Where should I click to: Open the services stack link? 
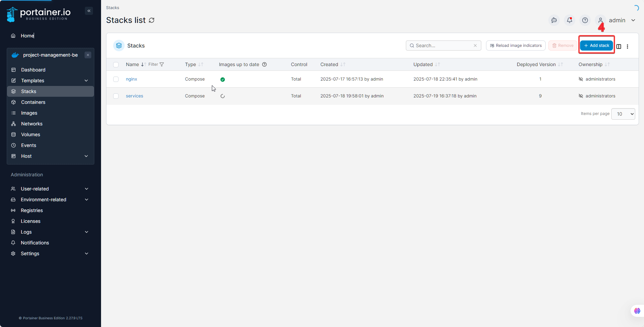pos(134,96)
